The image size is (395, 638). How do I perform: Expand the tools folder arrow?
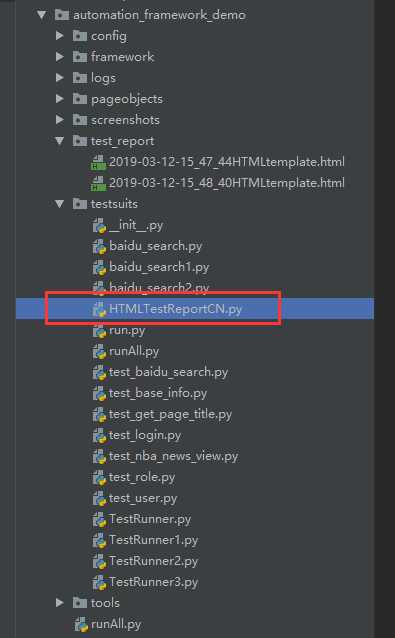60,603
